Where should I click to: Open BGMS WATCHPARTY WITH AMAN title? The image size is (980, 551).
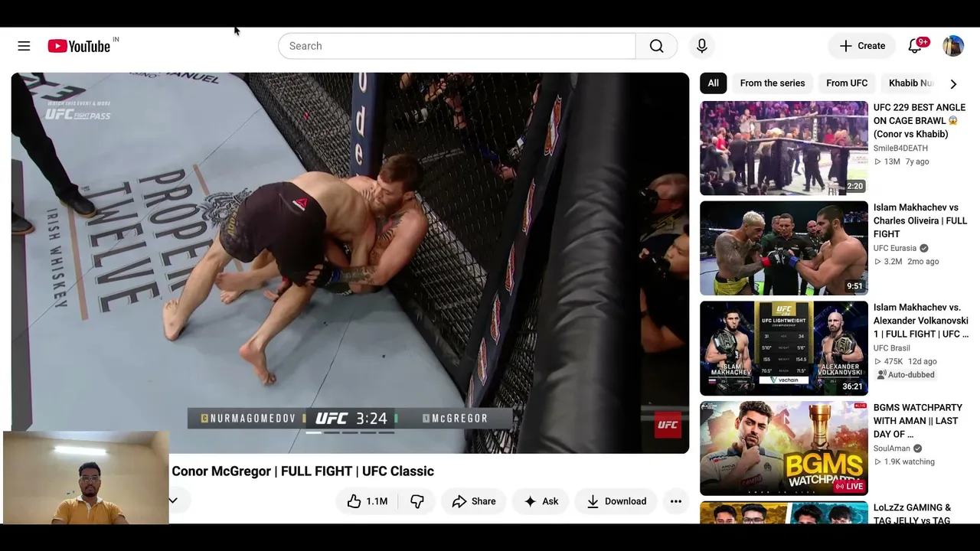click(x=918, y=421)
